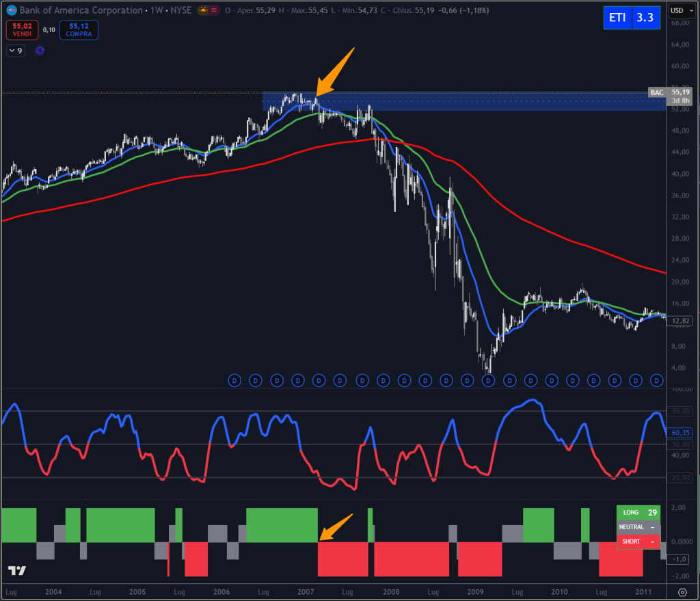Select the 1W timeframe label
700x601 pixels.
coord(157,10)
